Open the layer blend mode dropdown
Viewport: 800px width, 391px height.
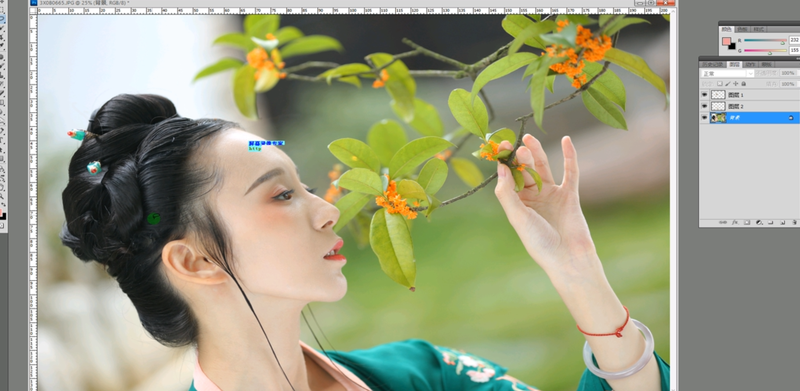click(x=728, y=74)
